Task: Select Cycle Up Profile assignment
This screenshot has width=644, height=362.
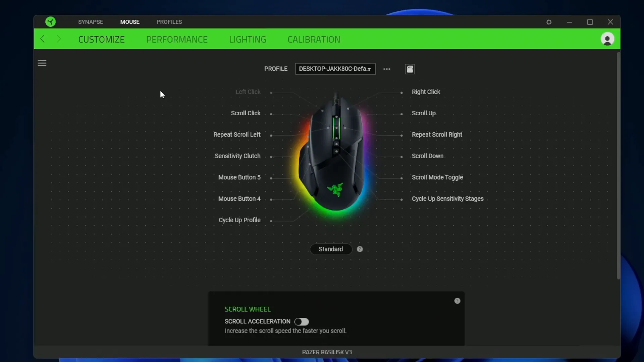Action: click(x=239, y=220)
